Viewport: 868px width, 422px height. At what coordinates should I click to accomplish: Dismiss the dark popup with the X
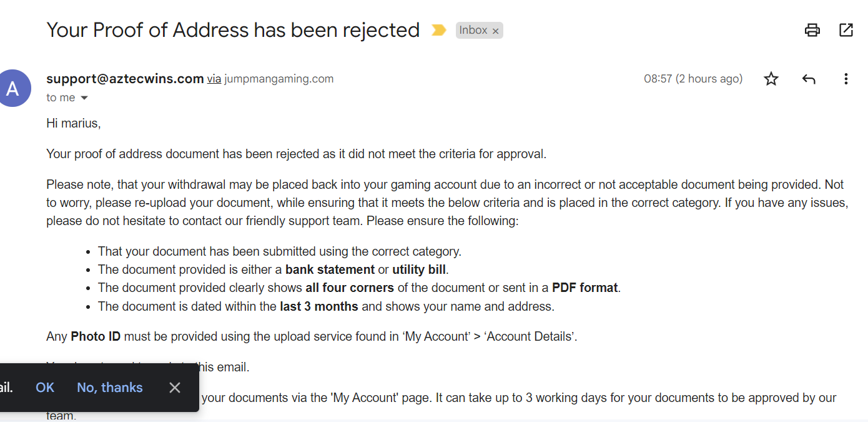point(175,388)
